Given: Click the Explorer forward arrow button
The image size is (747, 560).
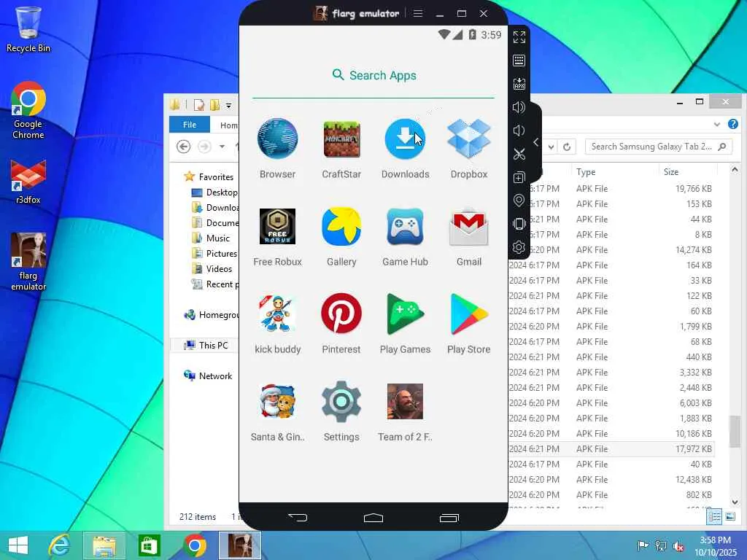Looking at the screenshot, I should click(x=205, y=146).
